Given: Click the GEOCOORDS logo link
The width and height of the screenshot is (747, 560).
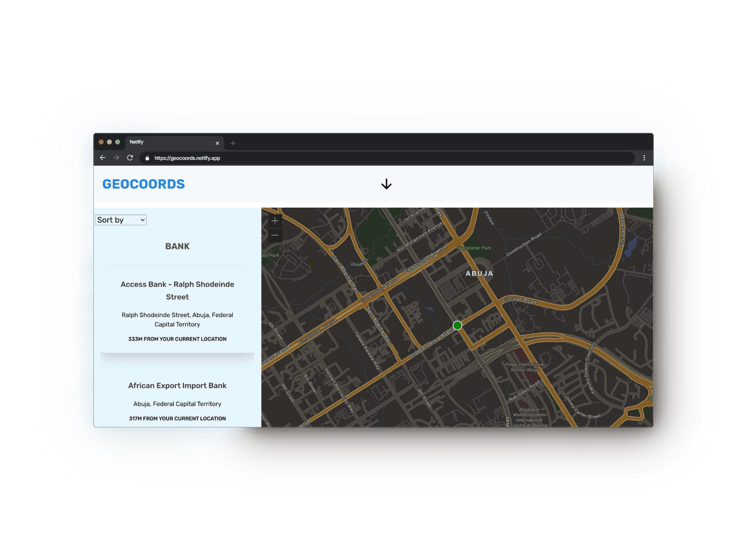Looking at the screenshot, I should [144, 184].
